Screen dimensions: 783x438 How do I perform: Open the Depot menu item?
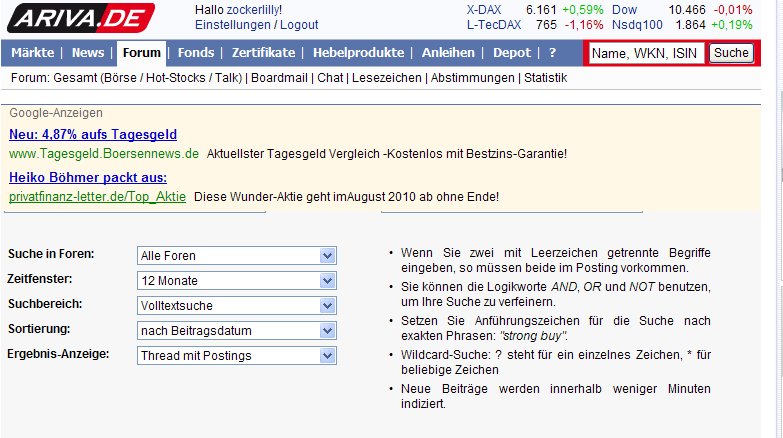[513, 53]
